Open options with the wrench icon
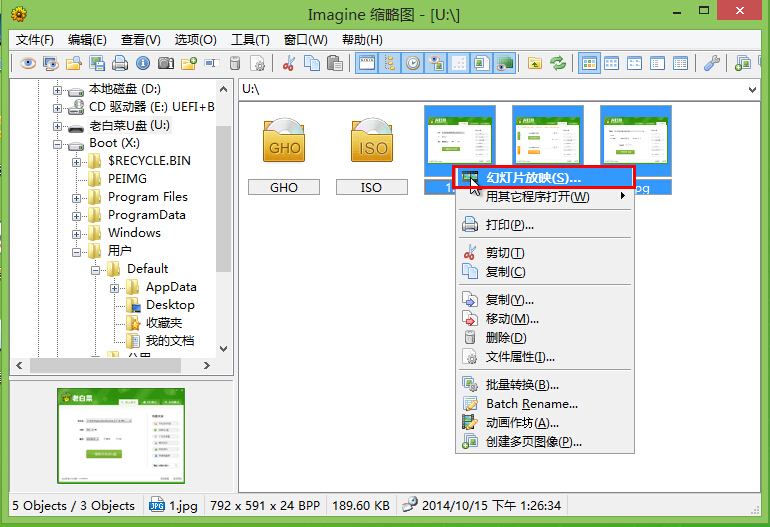The height and width of the screenshot is (527, 770). point(712,63)
